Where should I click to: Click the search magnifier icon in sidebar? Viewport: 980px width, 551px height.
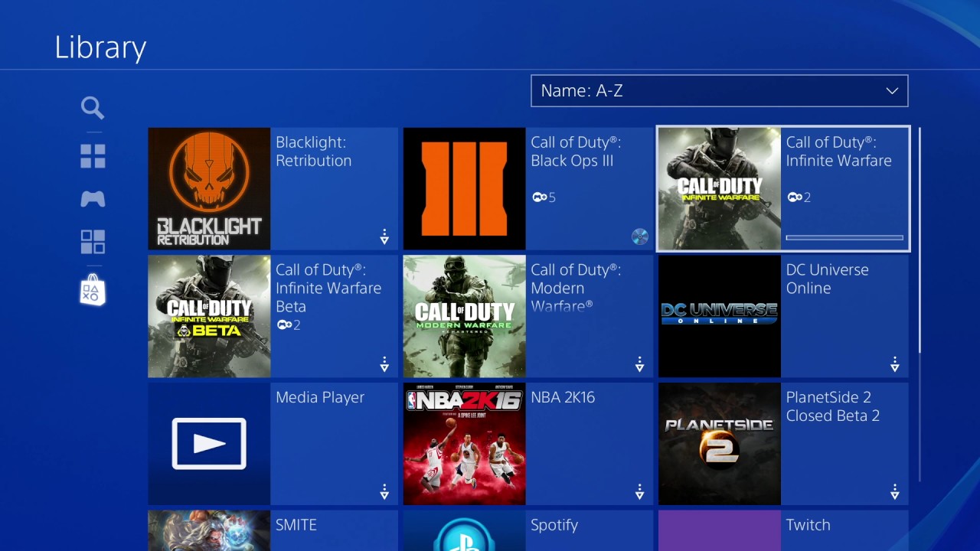coord(93,108)
